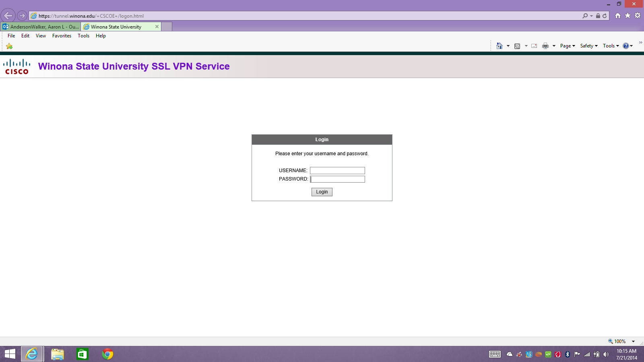
Task: Expand the Page dropdown menu
Action: pos(568,46)
